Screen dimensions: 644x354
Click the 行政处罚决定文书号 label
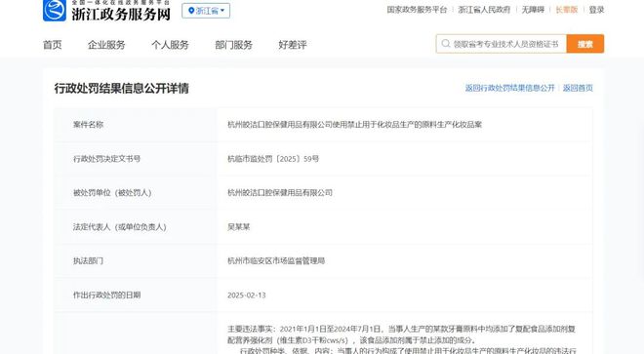(106, 159)
